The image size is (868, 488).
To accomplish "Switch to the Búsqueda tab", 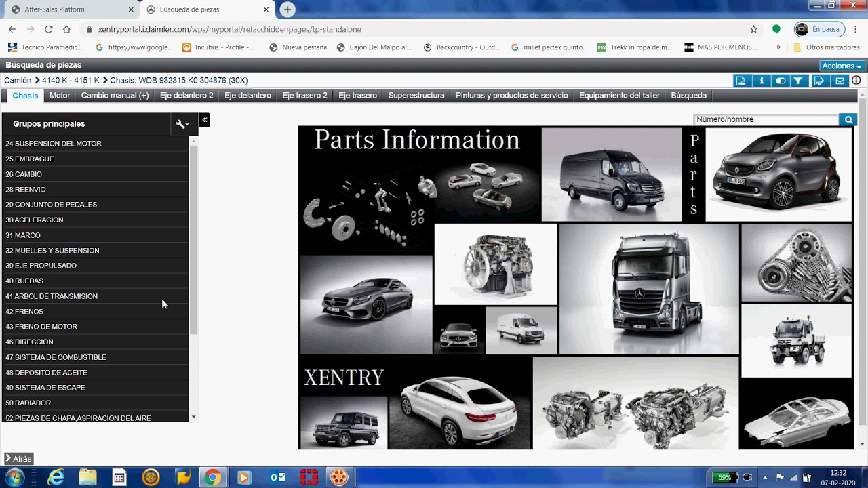I will (x=688, y=96).
